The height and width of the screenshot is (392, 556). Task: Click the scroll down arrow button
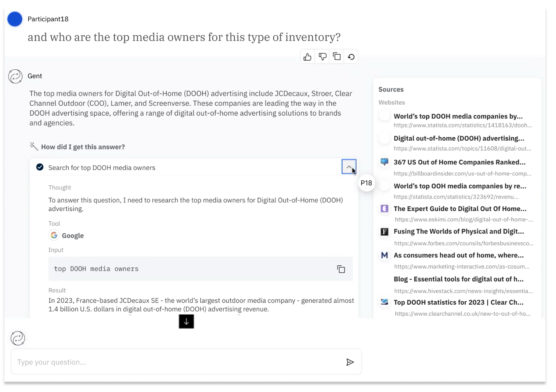186,322
